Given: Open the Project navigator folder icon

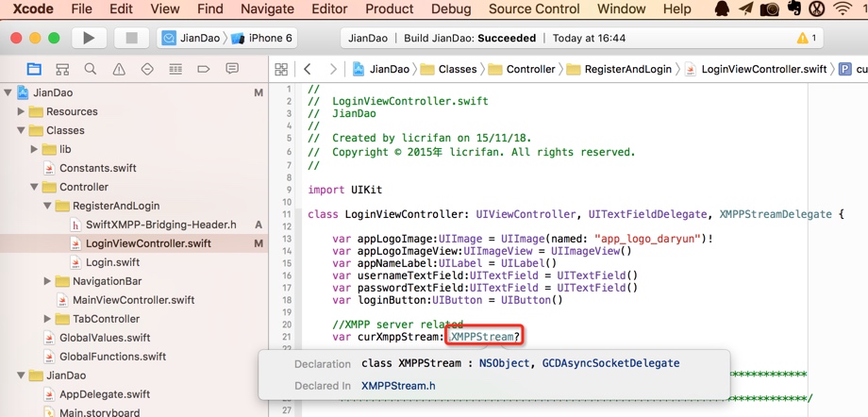Looking at the screenshot, I should point(34,69).
